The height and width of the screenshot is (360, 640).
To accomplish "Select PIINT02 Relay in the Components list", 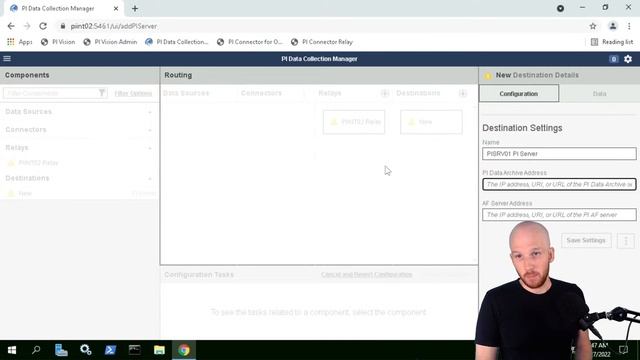I will pyautogui.click(x=38, y=163).
